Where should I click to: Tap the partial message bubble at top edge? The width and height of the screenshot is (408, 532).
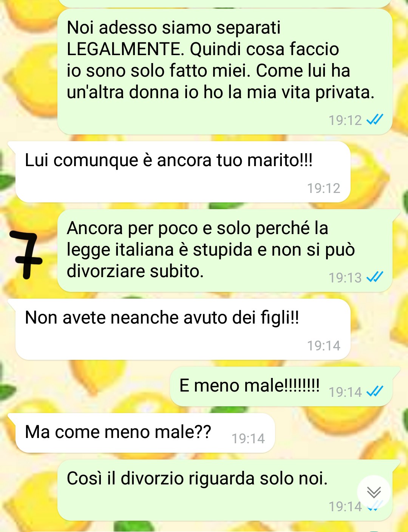click(225, 3)
